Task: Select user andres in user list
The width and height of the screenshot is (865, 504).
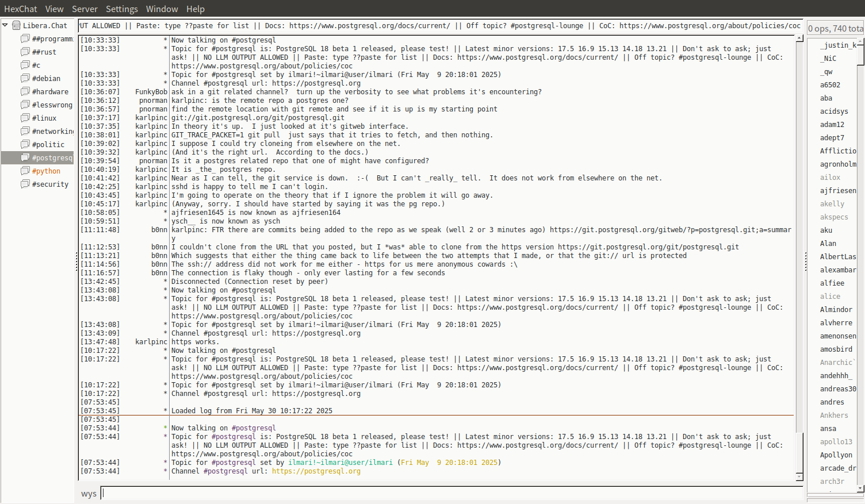Action: (x=832, y=402)
